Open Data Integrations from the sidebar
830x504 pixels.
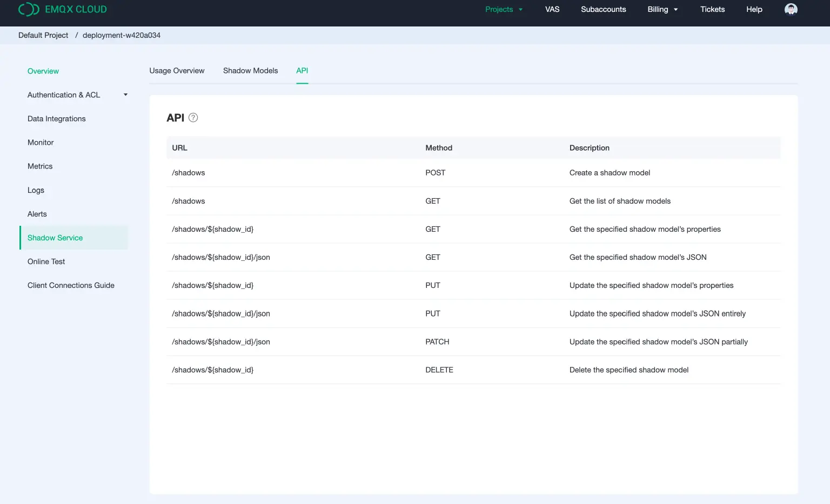56,118
